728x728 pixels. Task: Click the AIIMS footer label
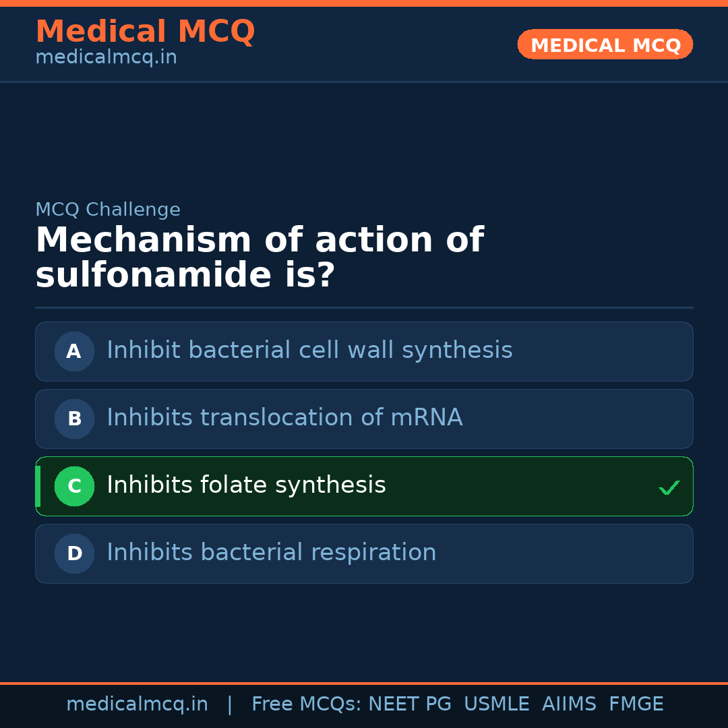(569, 704)
